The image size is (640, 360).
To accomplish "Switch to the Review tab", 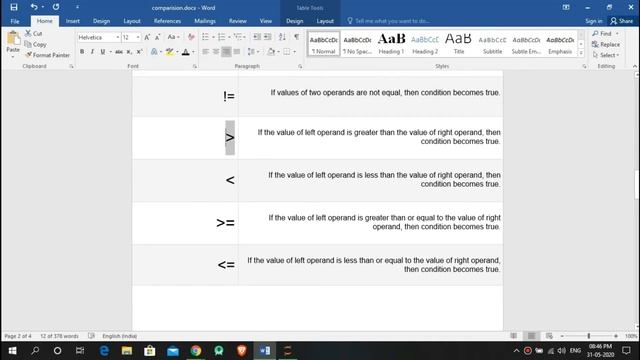I will [238, 21].
